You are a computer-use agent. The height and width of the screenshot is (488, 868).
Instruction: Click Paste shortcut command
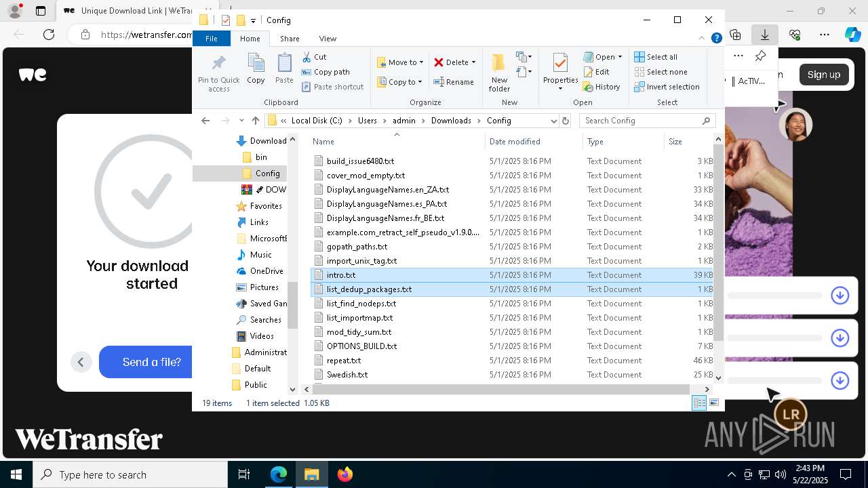[332, 87]
